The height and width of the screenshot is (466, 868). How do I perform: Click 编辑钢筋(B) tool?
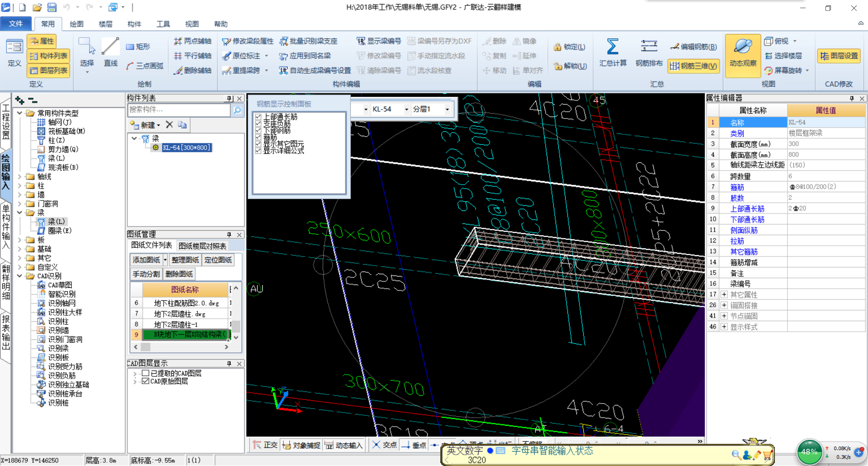pyautogui.click(x=694, y=47)
